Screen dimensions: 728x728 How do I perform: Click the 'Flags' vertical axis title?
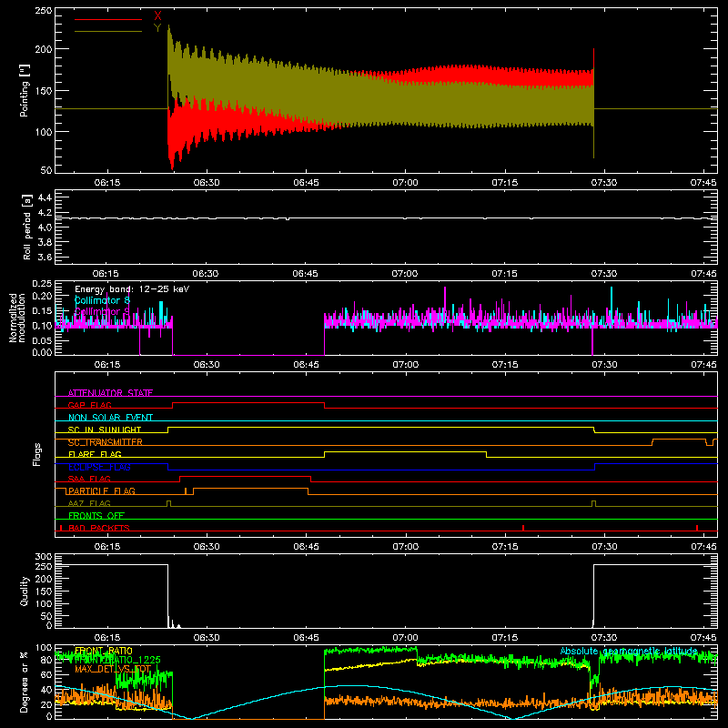36,454
